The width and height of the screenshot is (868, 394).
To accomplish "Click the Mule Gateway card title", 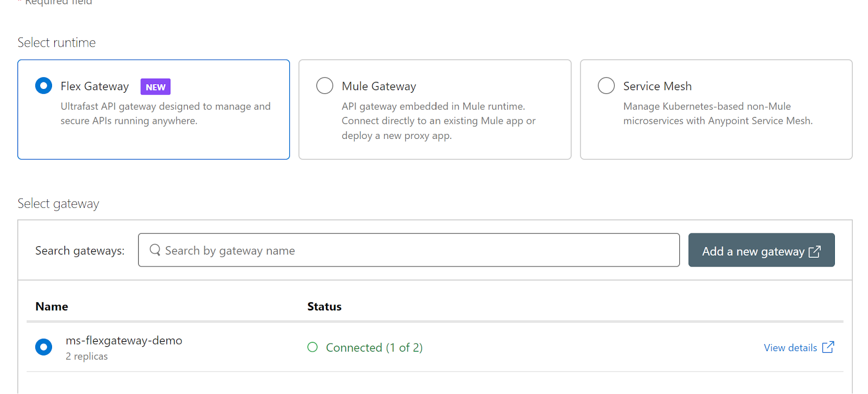I will [x=379, y=86].
